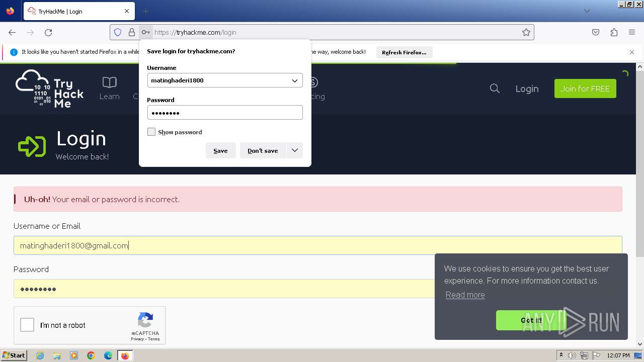The image size is (644, 362).
Task: Open the Learn menu
Action: 109,88
